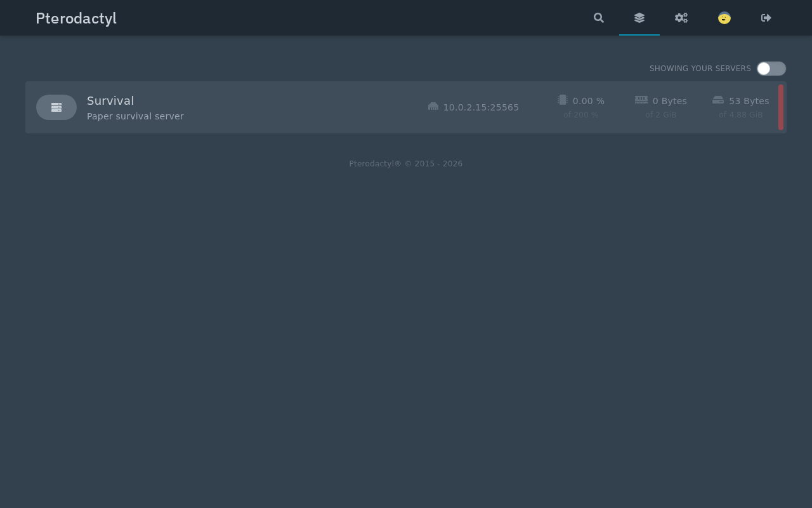Screen dimensions: 812x508
Task: Click the "Paper survival server" description
Action: [x=135, y=116]
